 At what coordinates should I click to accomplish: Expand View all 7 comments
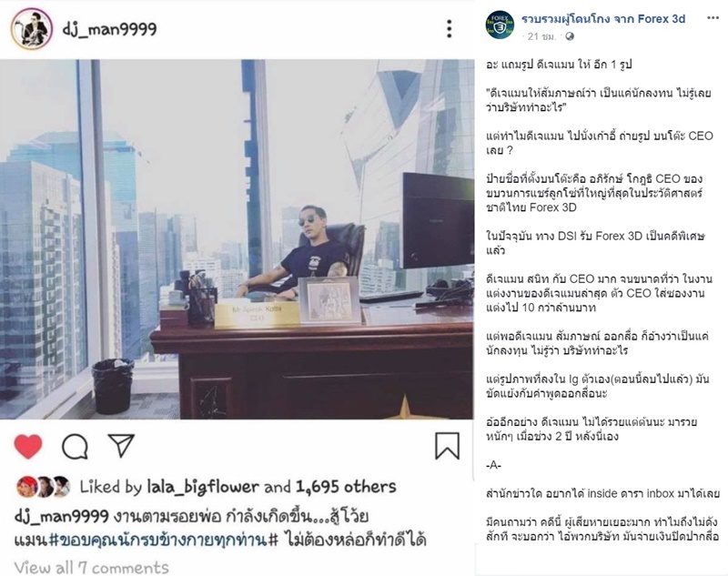92,567
